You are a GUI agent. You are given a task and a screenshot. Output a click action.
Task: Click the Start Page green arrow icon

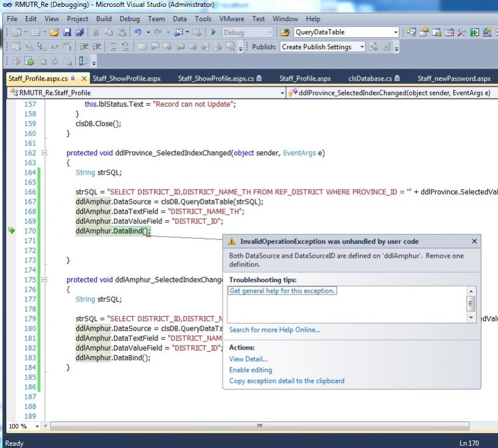pos(474,32)
